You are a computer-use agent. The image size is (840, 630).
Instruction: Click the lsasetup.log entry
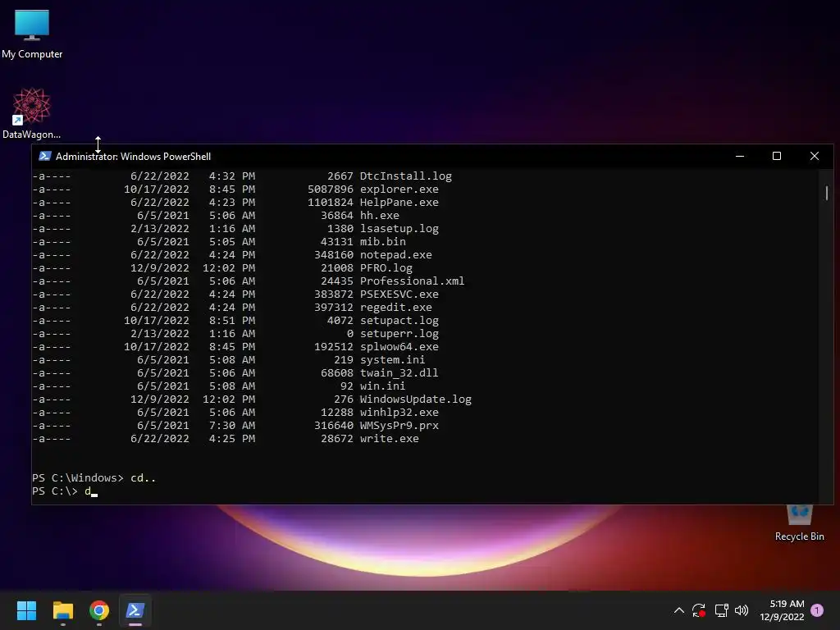click(x=399, y=229)
